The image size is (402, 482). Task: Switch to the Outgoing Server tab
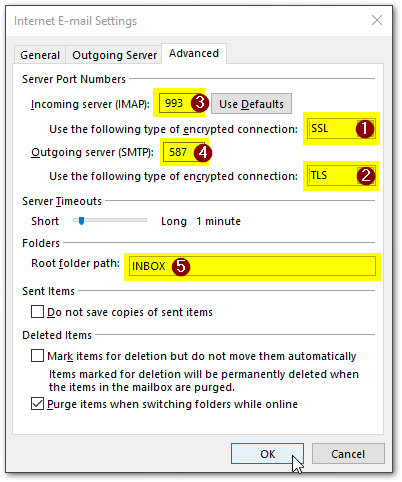(114, 55)
